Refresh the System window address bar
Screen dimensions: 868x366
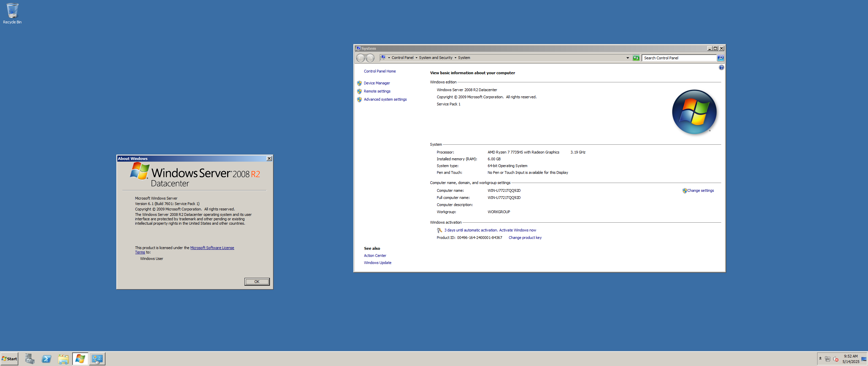(x=636, y=58)
